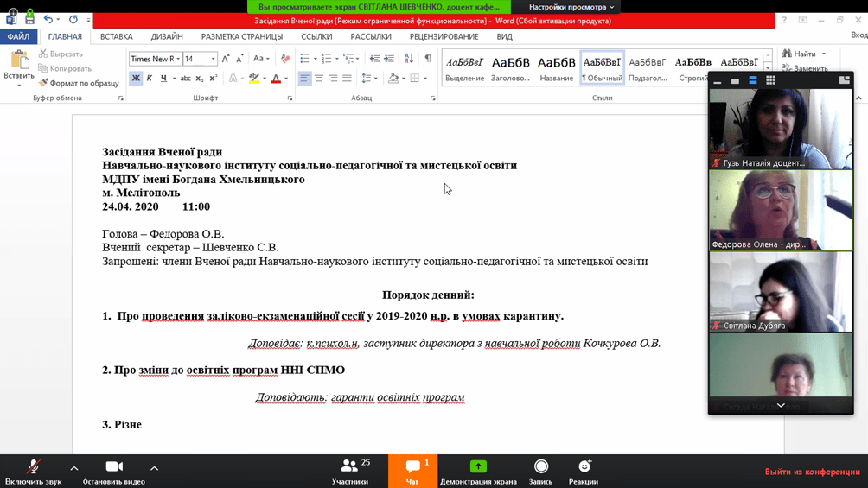Screen dimensions: 868x488
Task: Open the Реакции reactions menu
Action: tap(584, 471)
